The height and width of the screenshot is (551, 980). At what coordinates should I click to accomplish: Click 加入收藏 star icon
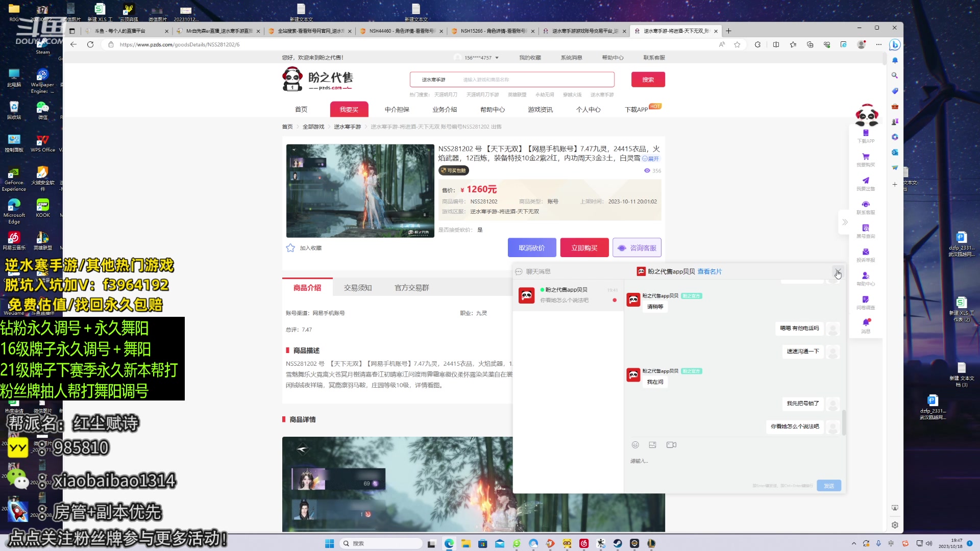(x=290, y=248)
